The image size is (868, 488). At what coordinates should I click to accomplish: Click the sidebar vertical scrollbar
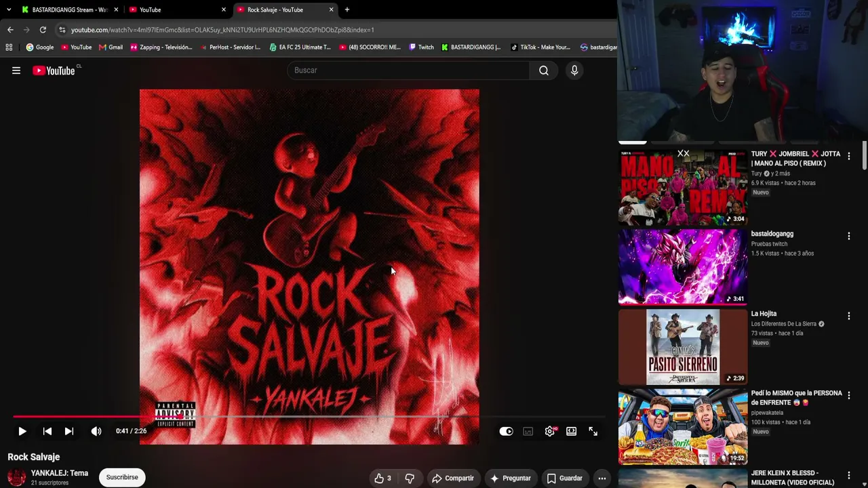click(865, 156)
